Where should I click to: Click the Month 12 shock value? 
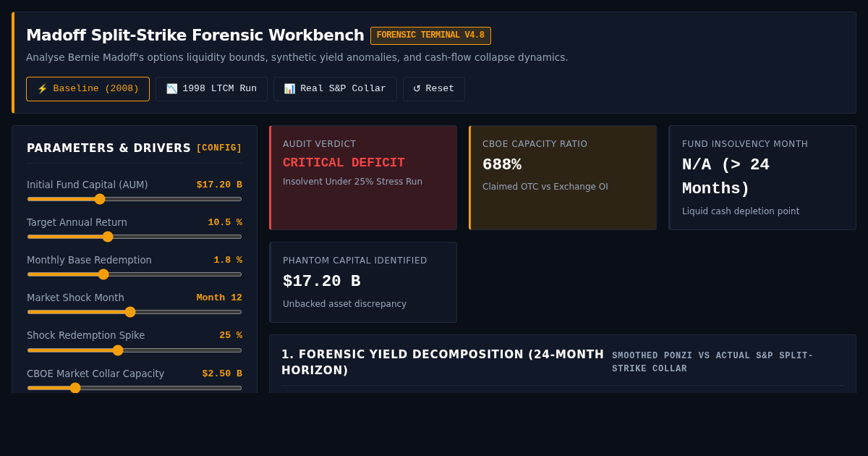click(x=219, y=297)
